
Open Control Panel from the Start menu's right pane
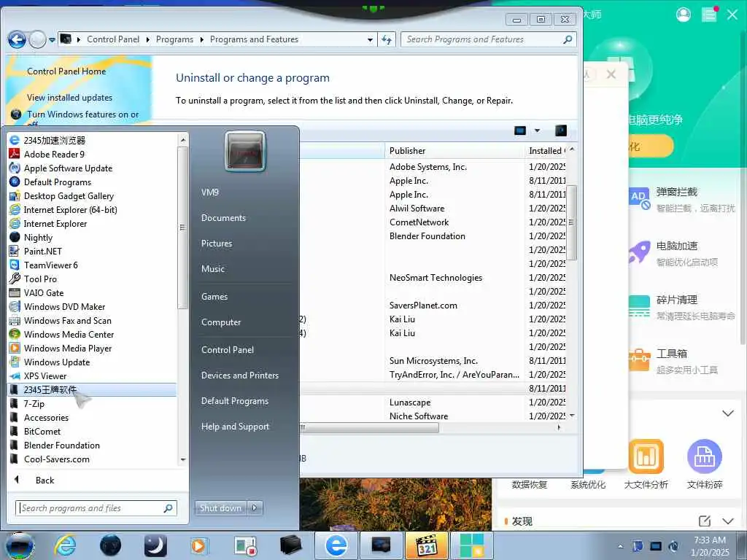[228, 349]
